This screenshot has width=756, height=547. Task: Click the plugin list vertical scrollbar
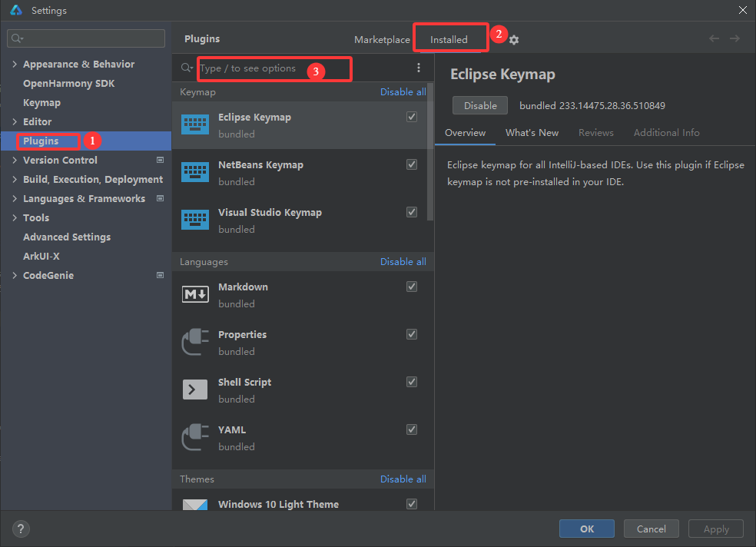tap(430, 152)
